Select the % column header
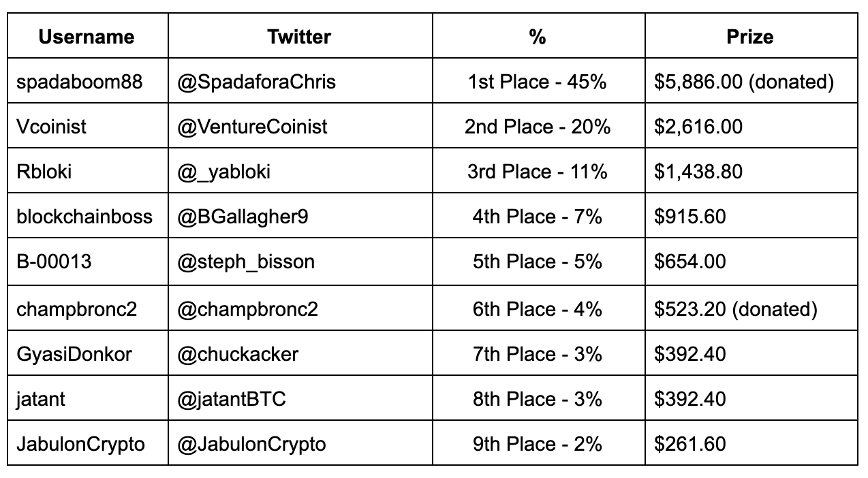The width and height of the screenshot is (868, 478). (x=538, y=37)
